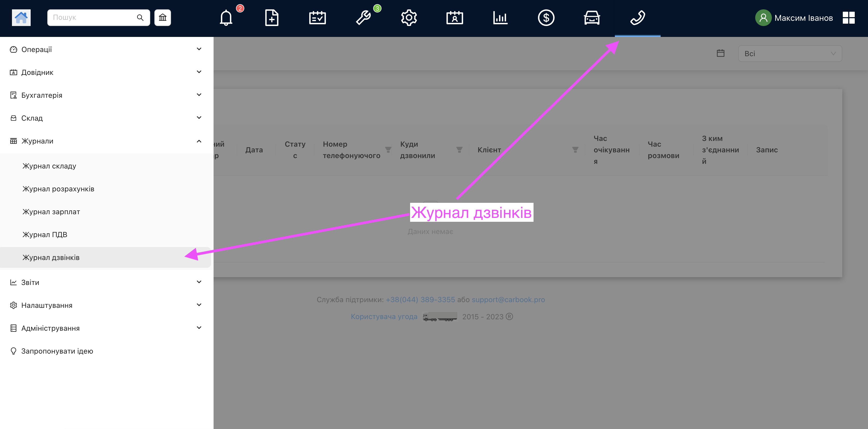
Task: Open the Всі filter dropdown
Action: tap(790, 54)
